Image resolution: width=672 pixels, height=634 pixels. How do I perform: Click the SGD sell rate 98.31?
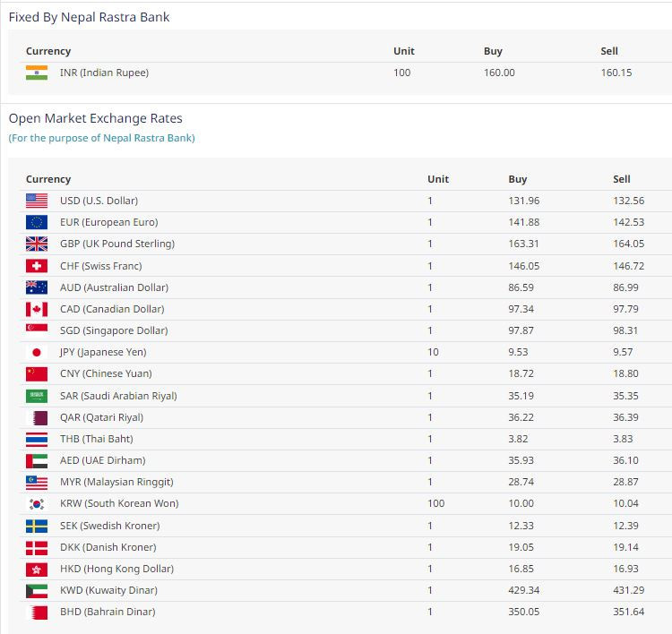coord(625,330)
